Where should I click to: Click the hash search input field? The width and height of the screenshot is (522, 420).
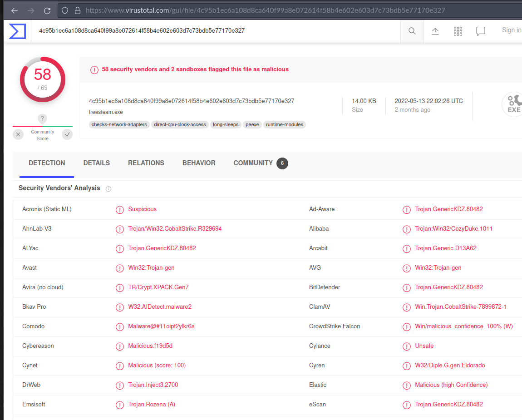(216, 31)
